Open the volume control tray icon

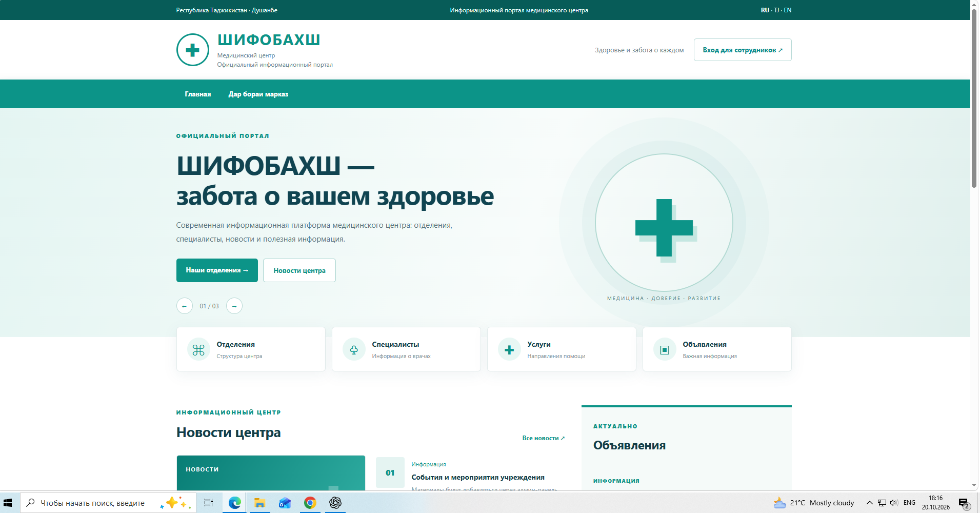click(894, 503)
